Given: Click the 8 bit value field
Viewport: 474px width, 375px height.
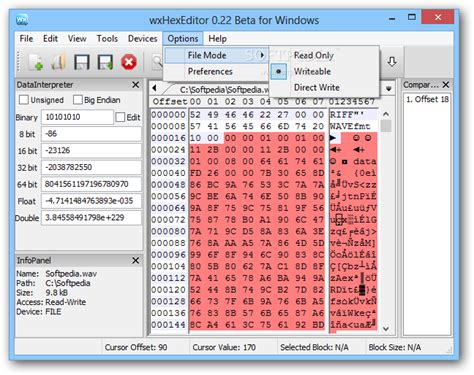Looking at the screenshot, I should pos(91,134).
